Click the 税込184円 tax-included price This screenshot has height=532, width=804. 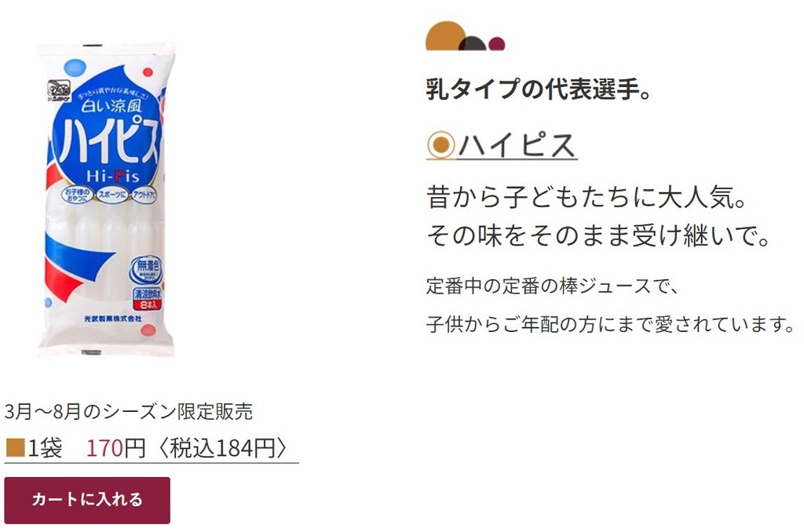point(222,447)
